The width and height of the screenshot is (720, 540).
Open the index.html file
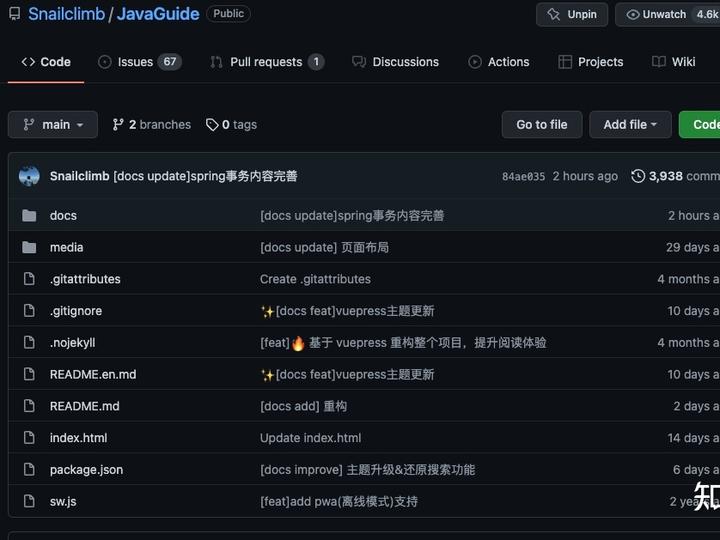pos(79,438)
